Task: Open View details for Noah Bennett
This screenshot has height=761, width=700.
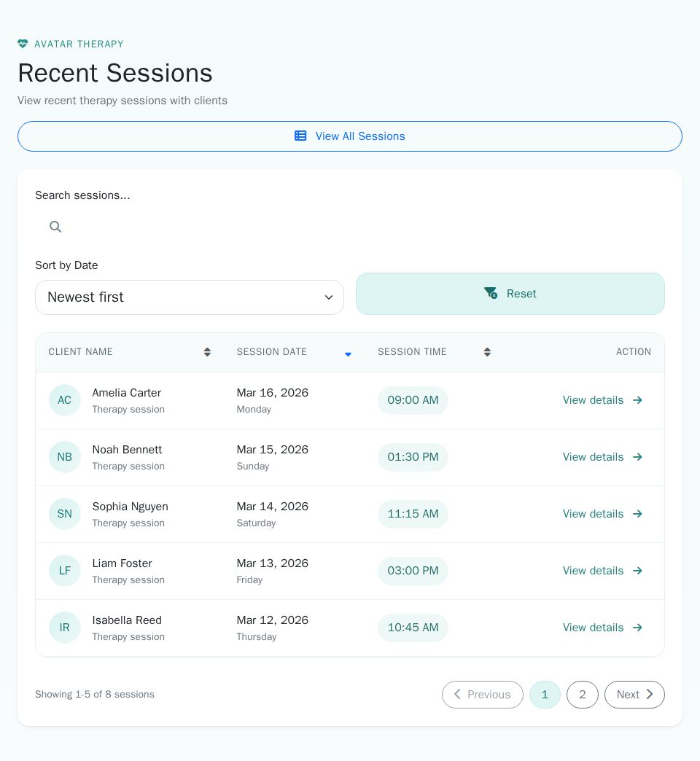Action: [x=593, y=457]
